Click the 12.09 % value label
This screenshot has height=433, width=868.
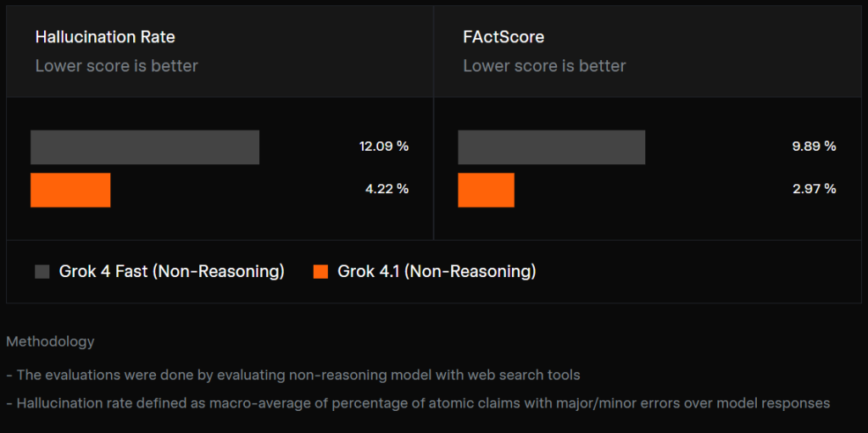tap(384, 147)
